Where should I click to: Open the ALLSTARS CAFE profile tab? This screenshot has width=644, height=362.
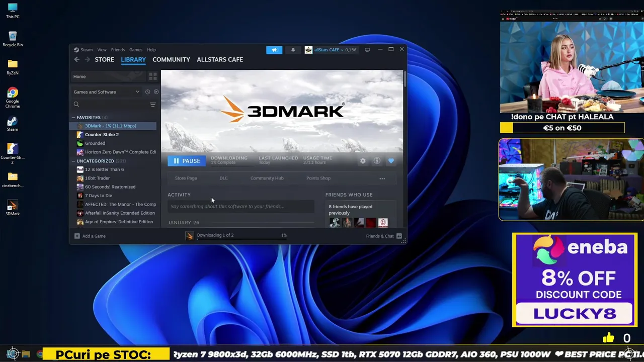220,59
